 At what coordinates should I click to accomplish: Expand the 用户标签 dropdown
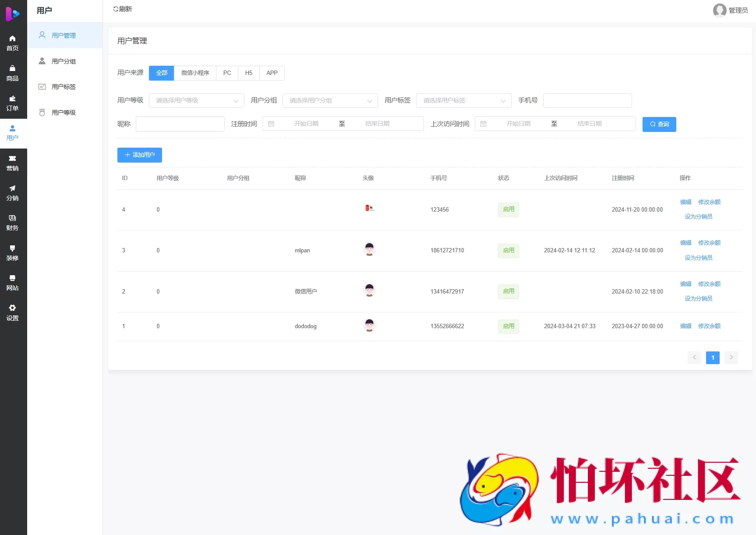click(463, 101)
